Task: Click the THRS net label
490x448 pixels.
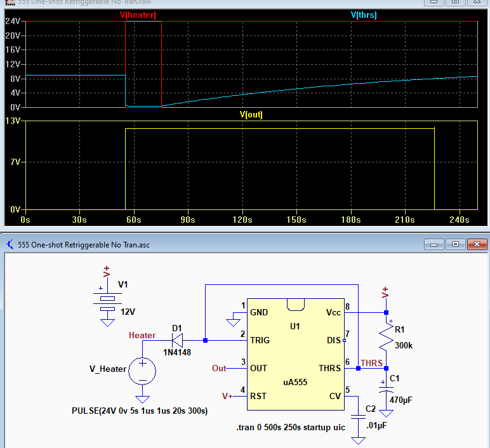Action: coord(371,363)
